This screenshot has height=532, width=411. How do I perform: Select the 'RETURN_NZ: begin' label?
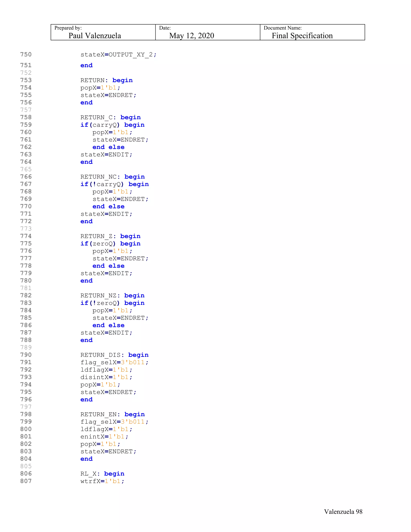tap(113, 296)
